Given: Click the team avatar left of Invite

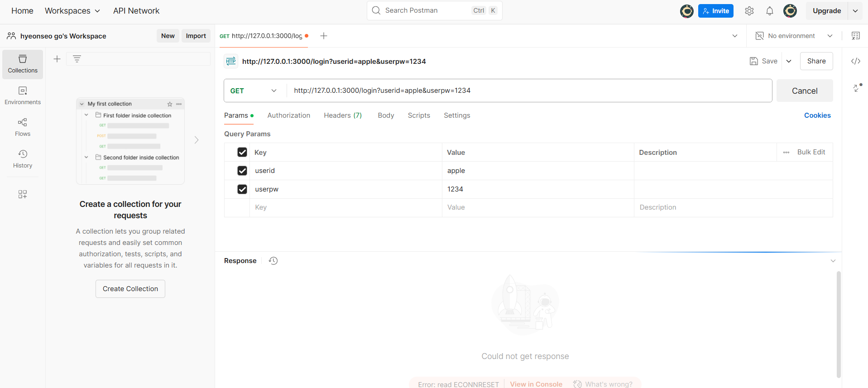Looking at the screenshot, I should point(687,11).
